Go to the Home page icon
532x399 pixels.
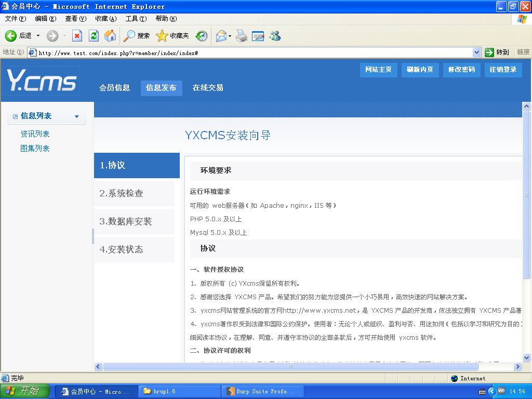[x=110, y=36]
